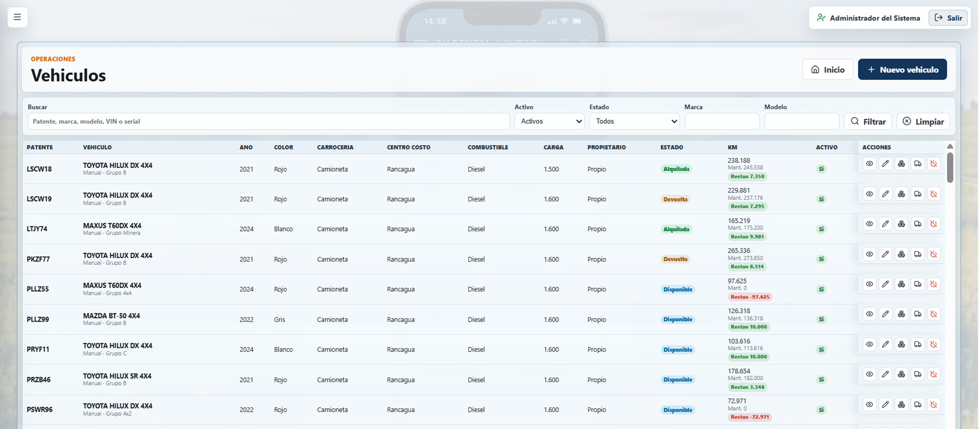Click the Filtrar button
980x429 pixels.
[x=868, y=121]
